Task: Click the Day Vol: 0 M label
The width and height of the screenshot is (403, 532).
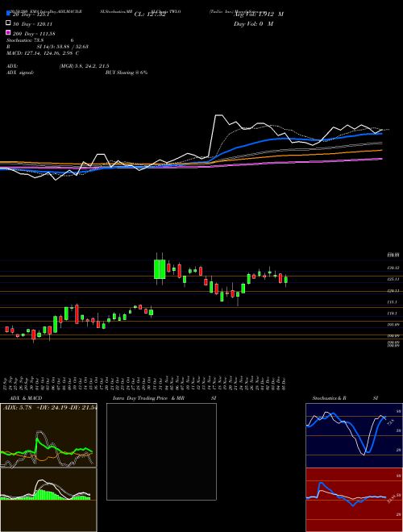Action: click(x=253, y=23)
